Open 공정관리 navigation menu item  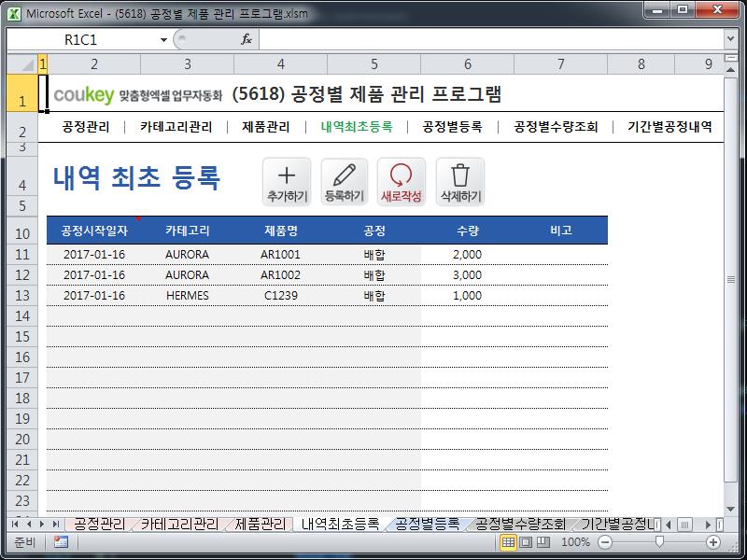tap(86, 127)
